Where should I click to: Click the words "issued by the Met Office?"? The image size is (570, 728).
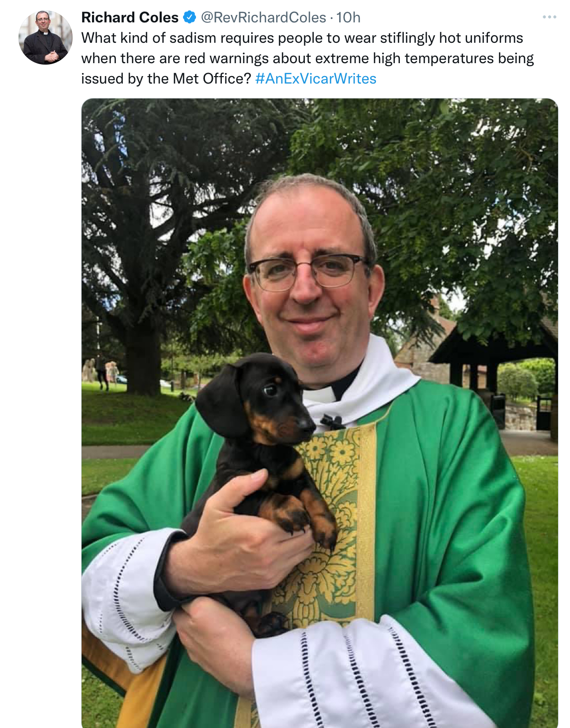[x=166, y=79]
